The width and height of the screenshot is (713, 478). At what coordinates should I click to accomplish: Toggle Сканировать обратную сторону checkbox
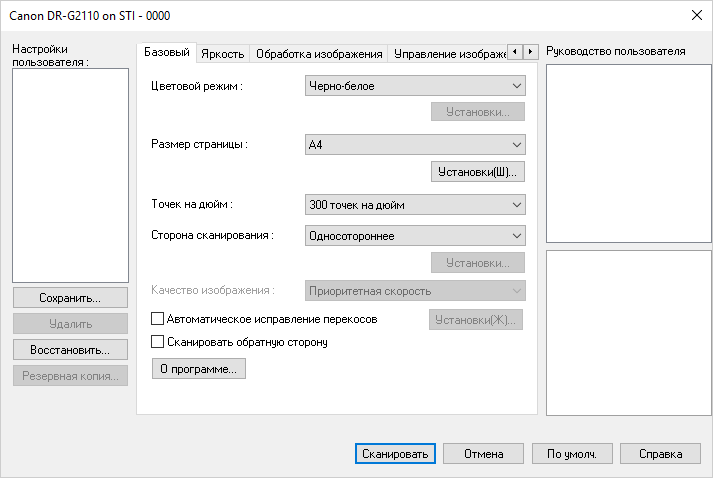[x=157, y=342]
